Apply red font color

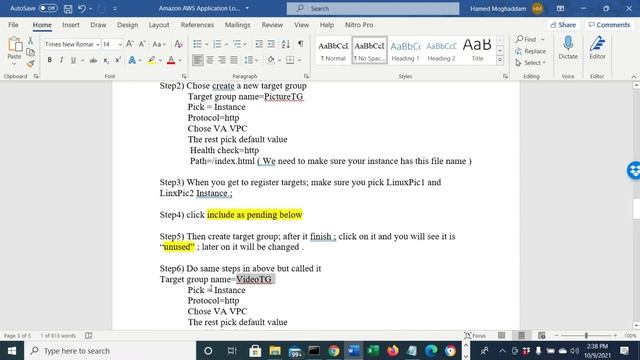171,60
